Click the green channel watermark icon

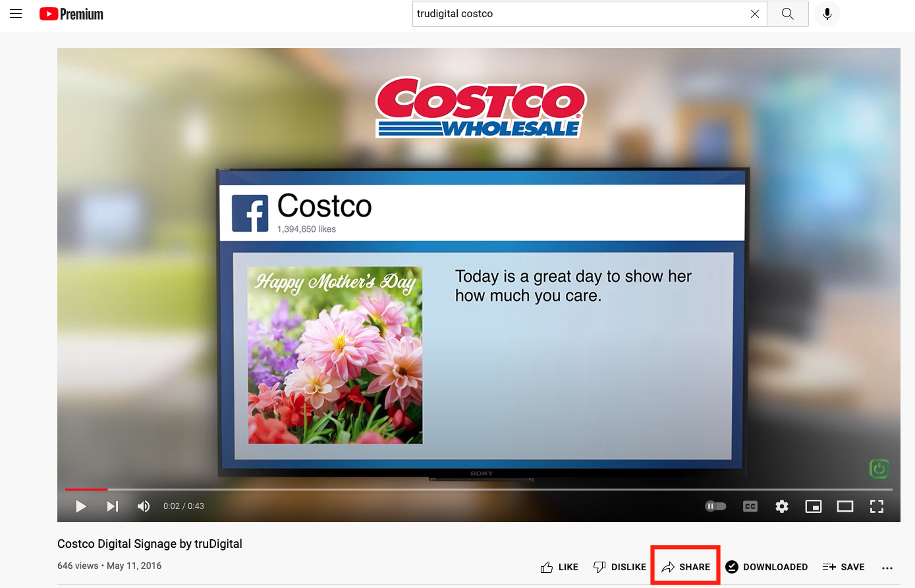point(879,468)
